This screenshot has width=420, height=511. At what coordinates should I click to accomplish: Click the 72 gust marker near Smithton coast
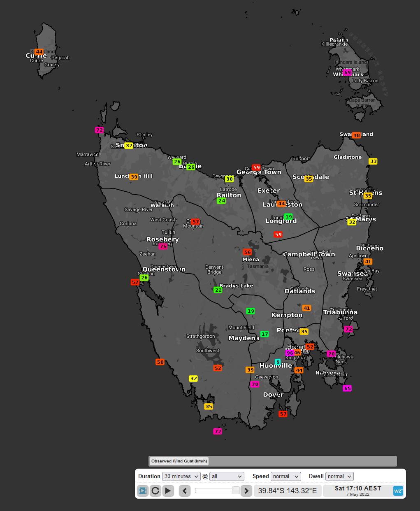pos(99,130)
